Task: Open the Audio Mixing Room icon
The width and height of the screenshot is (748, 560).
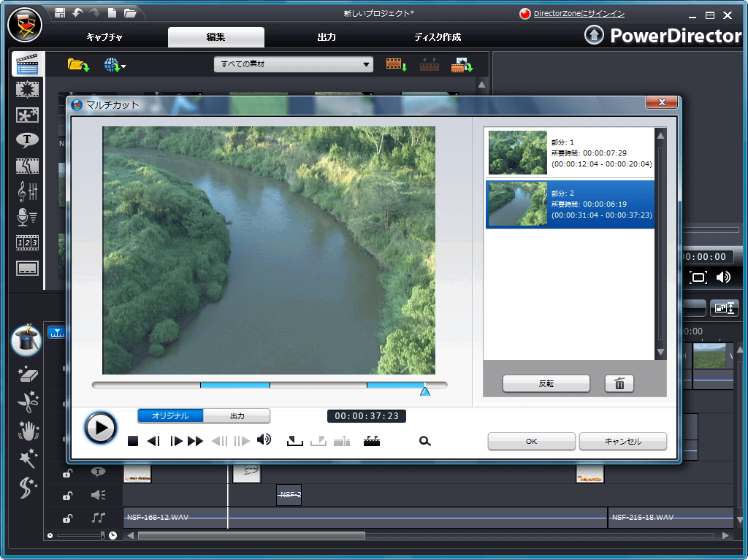Action: (27, 191)
